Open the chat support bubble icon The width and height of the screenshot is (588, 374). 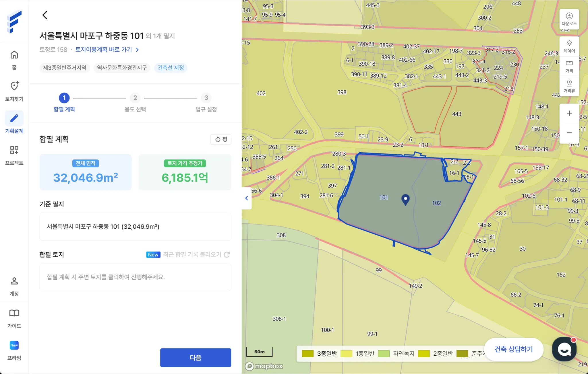click(x=564, y=349)
